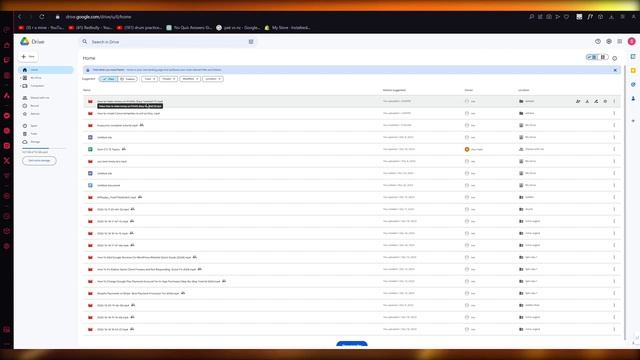Dismiss the blue info banner
This screenshot has height=360, width=640.
point(615,70)
